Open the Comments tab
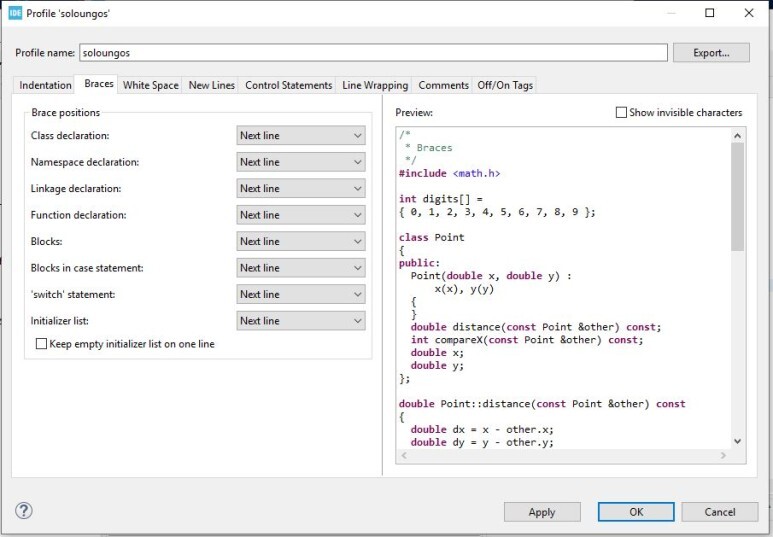 click(x=443, y=85)
